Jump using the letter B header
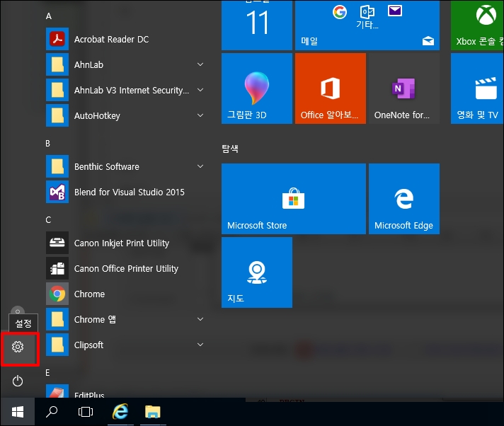Viewport: 504px width, 426px height. 48,143
